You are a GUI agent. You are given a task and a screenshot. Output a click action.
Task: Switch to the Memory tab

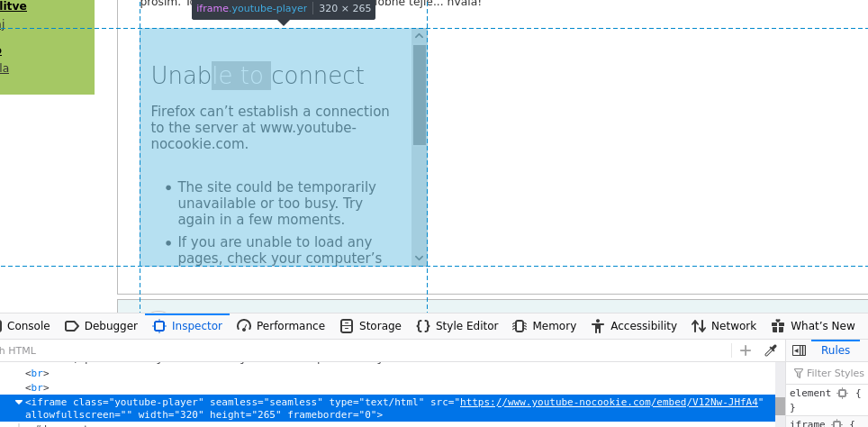(544, 326)
